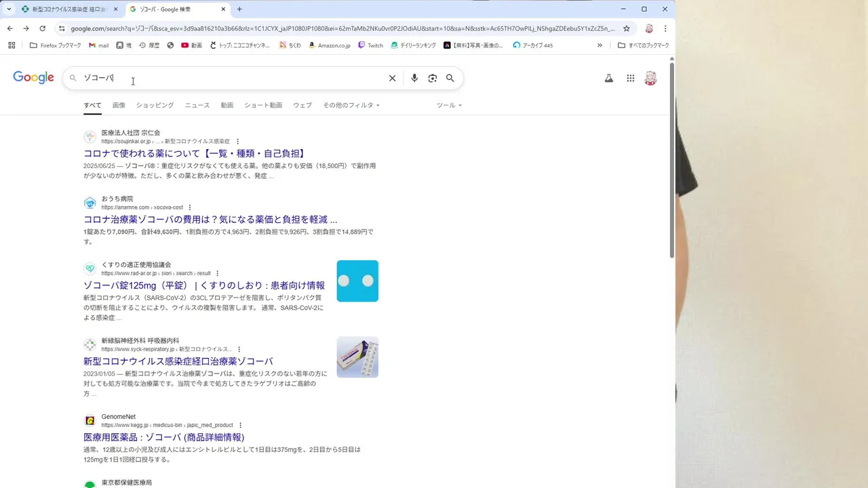868x488 pixels.
Task: Open the アーカイブ 445 bookmark
Action: 533,45
